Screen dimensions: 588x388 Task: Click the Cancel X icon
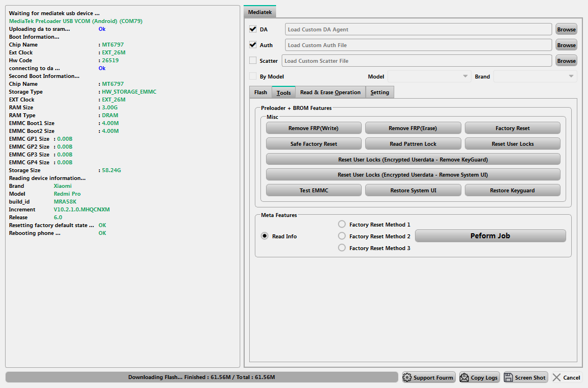[x=557, y=377]
